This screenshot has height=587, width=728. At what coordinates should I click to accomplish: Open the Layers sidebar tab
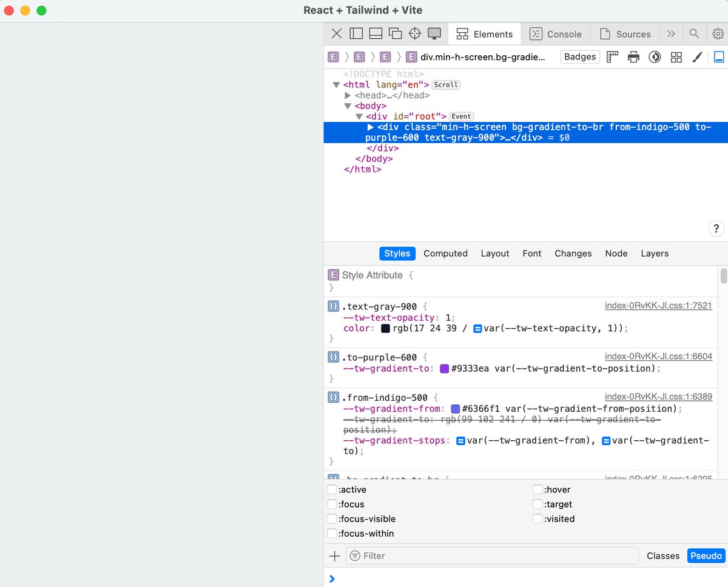pyautogui.click(x=655, y=253)
